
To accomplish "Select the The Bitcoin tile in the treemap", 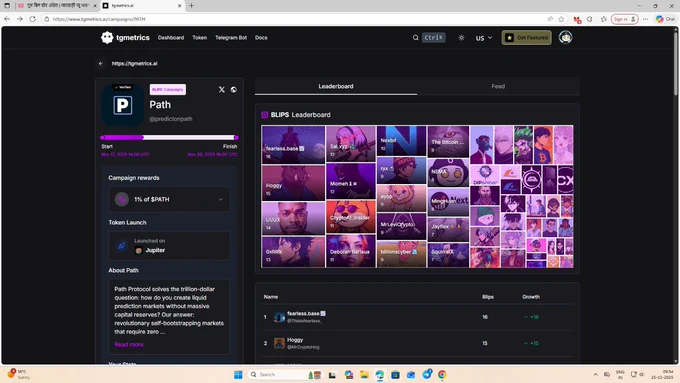I will (448, 141).
